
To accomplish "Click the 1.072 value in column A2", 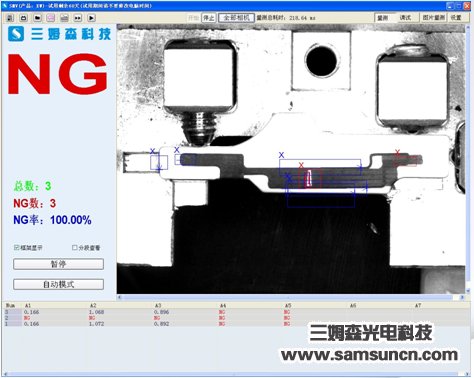I will coord(96,324).
